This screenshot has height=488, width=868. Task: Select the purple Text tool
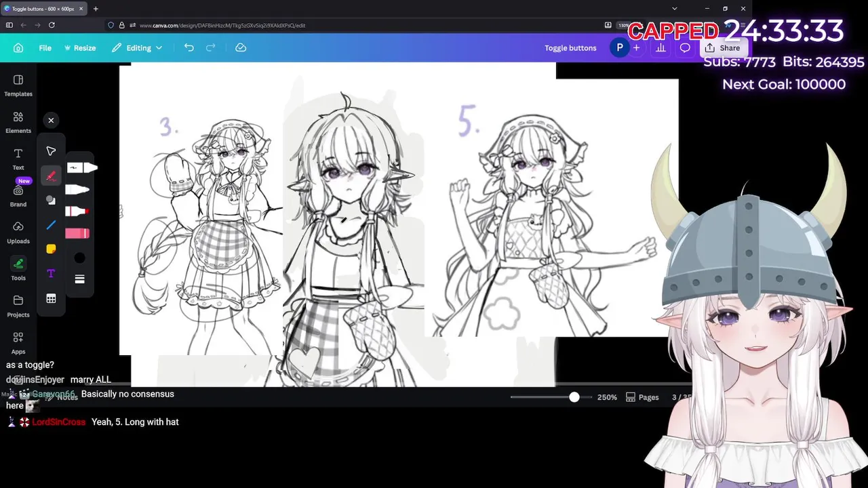pos(51,274)
